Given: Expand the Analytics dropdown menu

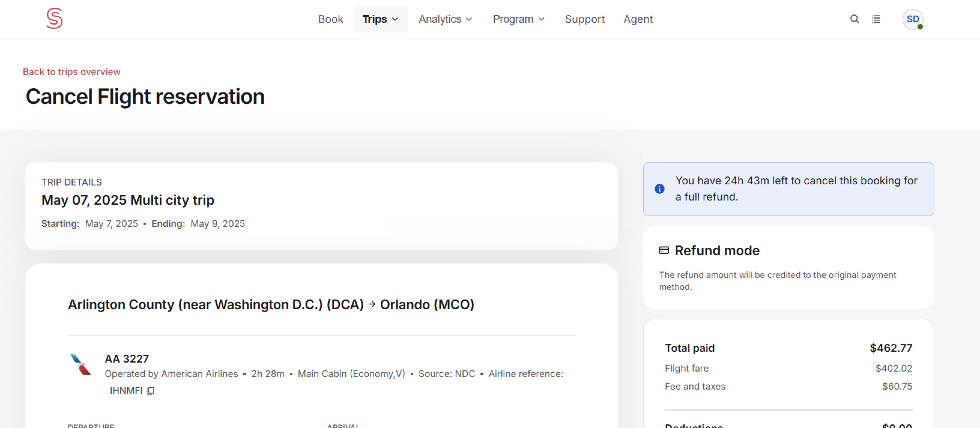Looking at the screenshot, I should 445,19.
